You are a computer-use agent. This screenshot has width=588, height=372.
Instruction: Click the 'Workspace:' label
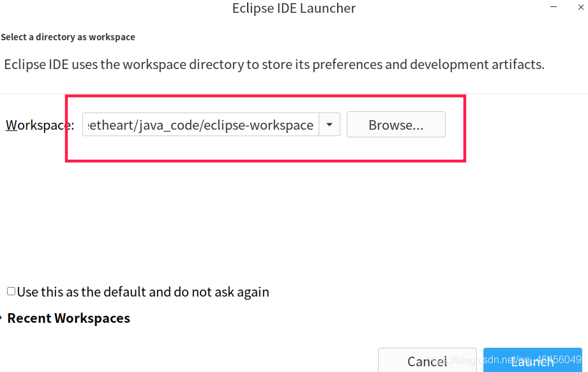(40, 125)
